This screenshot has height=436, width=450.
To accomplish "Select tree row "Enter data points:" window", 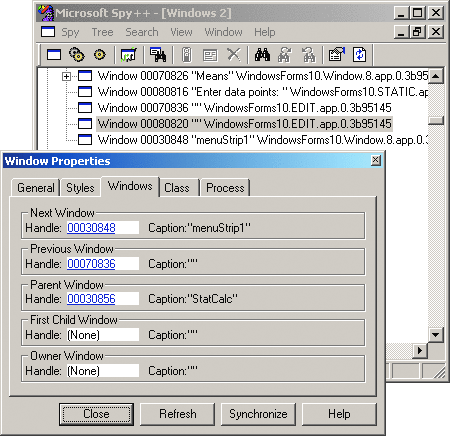I will pos(263,92).
